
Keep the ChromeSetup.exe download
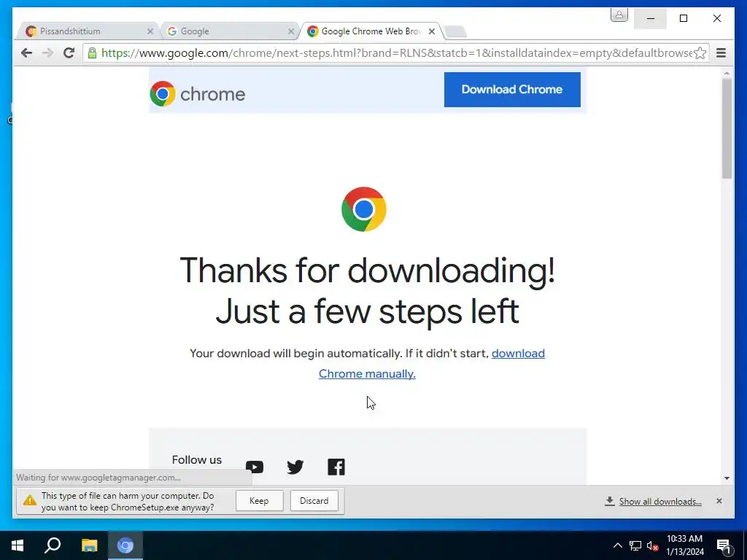(x=259, y=501)
